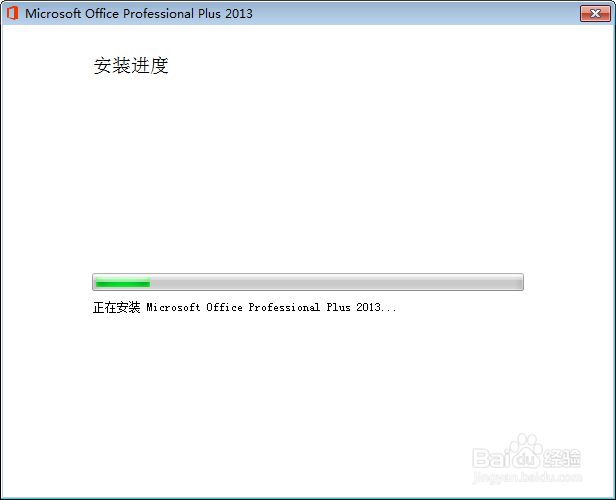This screenshot has width=616, height=500.
Task: Click 'Plus 2013...' in the status line
Action: pos(361,307)
